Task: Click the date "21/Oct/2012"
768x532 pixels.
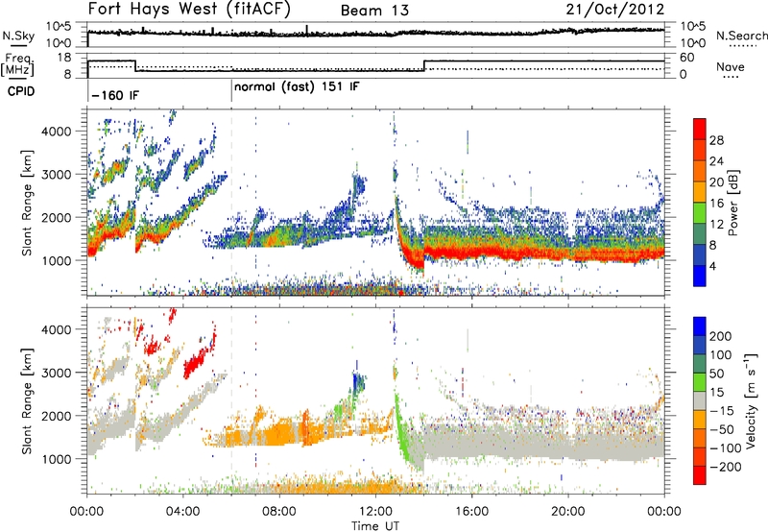Action: [x=615, y=10]
